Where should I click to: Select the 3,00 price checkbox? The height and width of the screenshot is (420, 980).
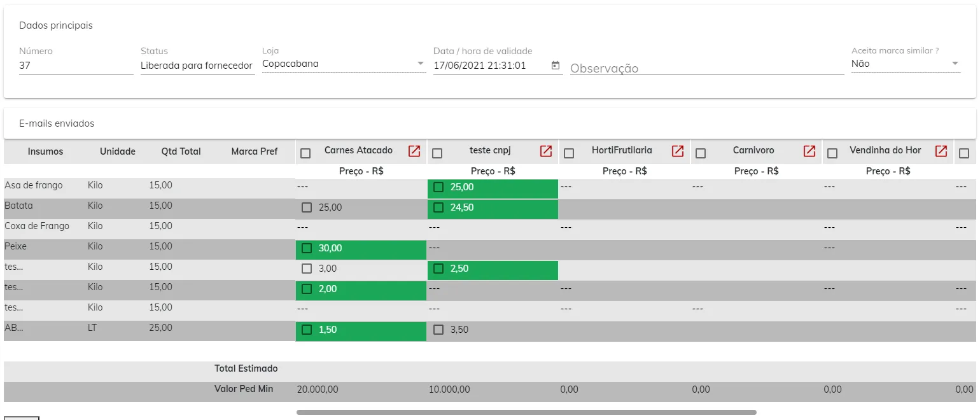307,269
